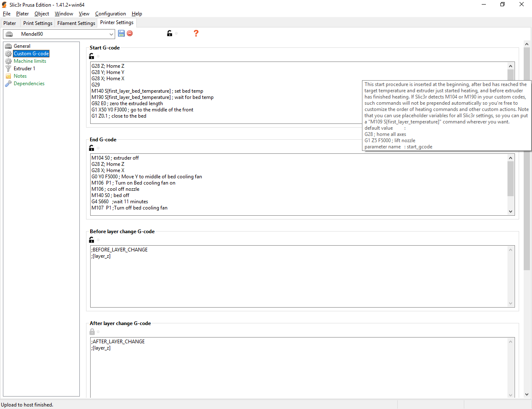Save the current printer preset
The width and height of the screenshot is (532, 409).
(x=121, y=33)
